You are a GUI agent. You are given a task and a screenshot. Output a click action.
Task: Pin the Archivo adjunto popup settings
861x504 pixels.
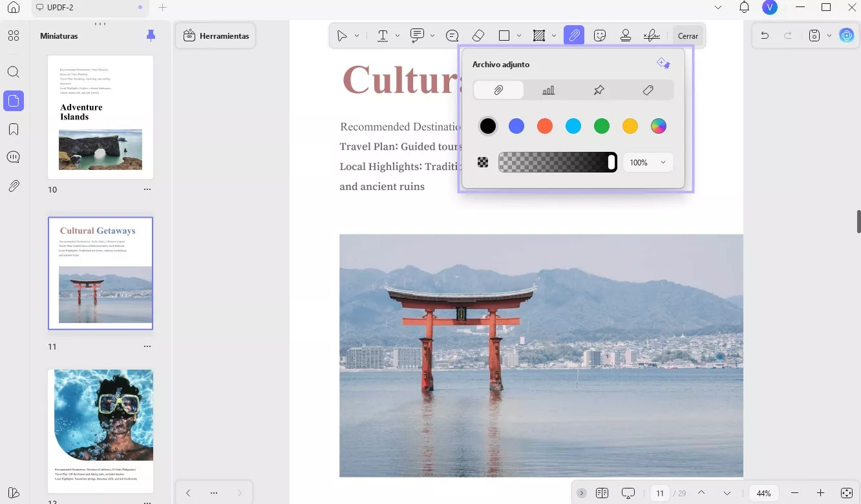663,63
